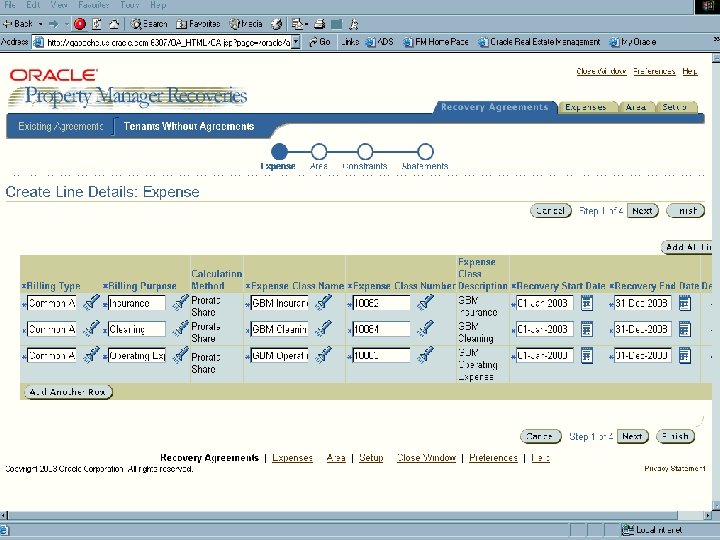This screenshot has width=720, height=540.
Task: Click the Operating Exp billing purpose field
Action: [x=136, y=355]
